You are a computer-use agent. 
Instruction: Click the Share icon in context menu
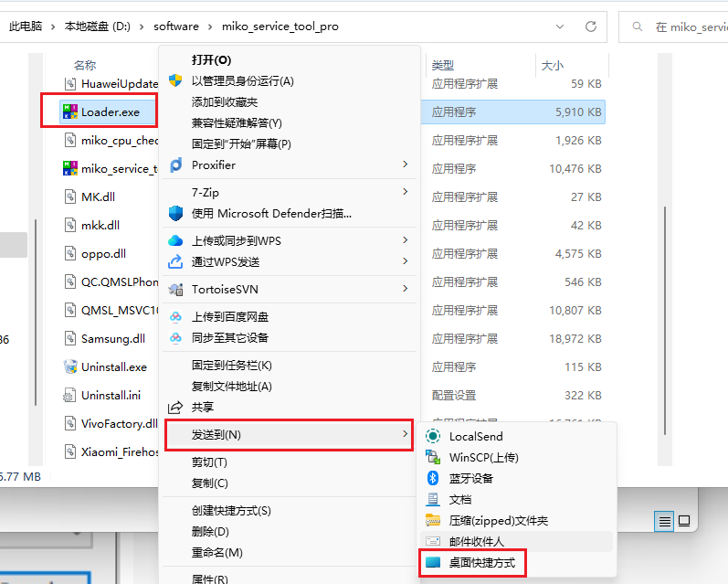pyautogui.click(x=176, y=407)
